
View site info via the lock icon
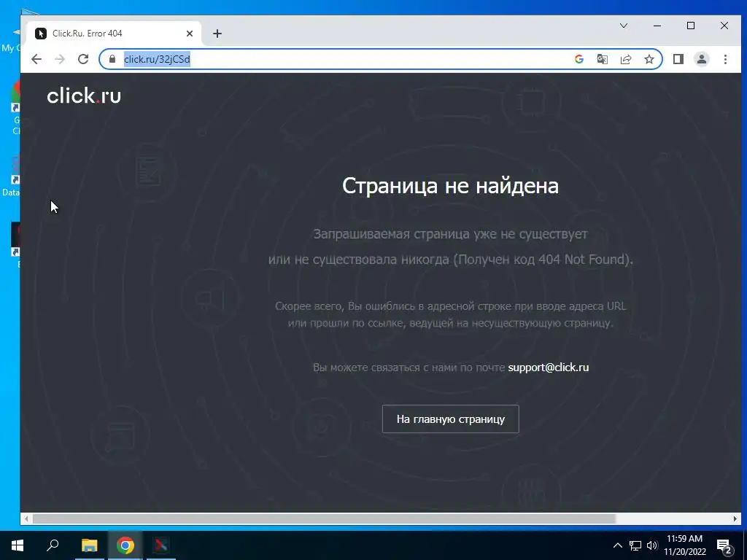(112, 59)
